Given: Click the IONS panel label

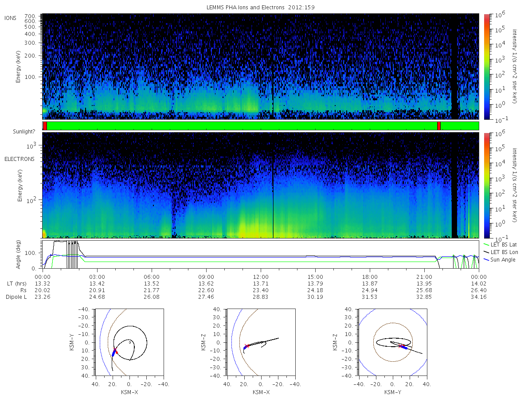Looking at the screenshot, I should (x=11, y=18).
